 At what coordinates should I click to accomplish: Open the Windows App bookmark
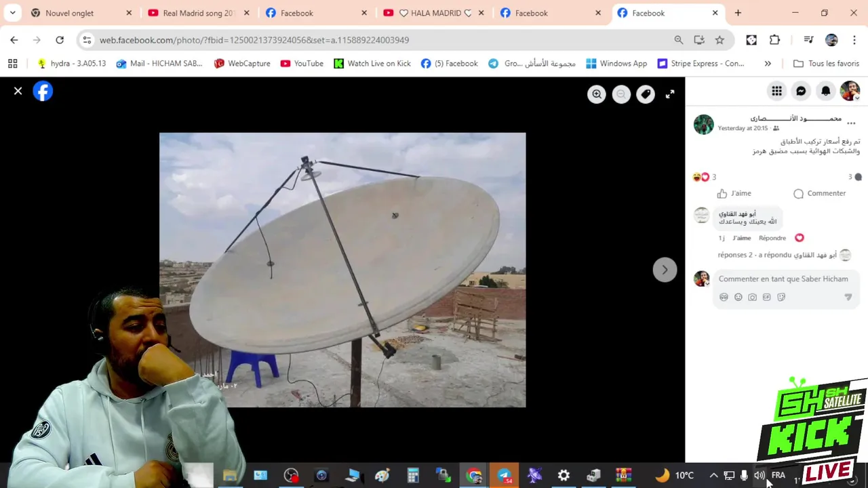(616, 64)
